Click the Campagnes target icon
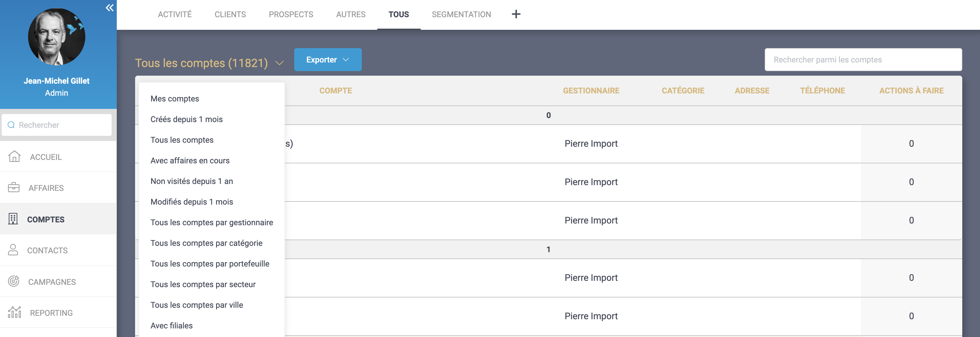The image size is (980, 337). pos(14,281)
